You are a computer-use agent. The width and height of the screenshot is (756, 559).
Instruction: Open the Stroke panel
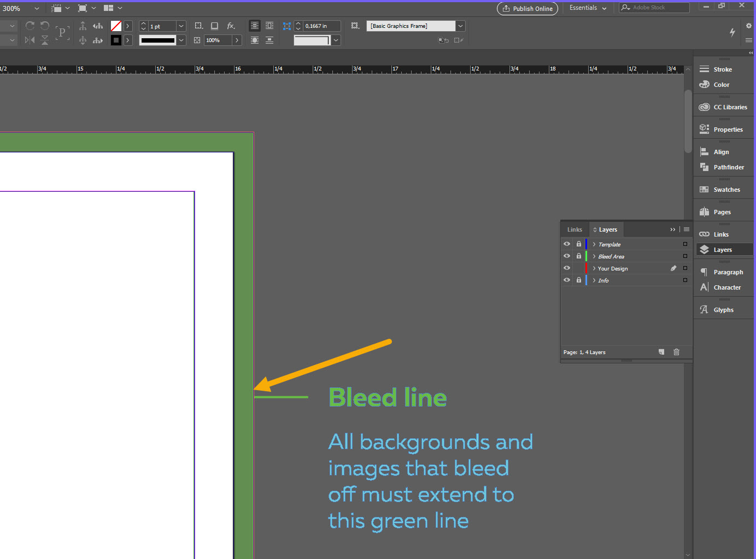pos(723,69)
